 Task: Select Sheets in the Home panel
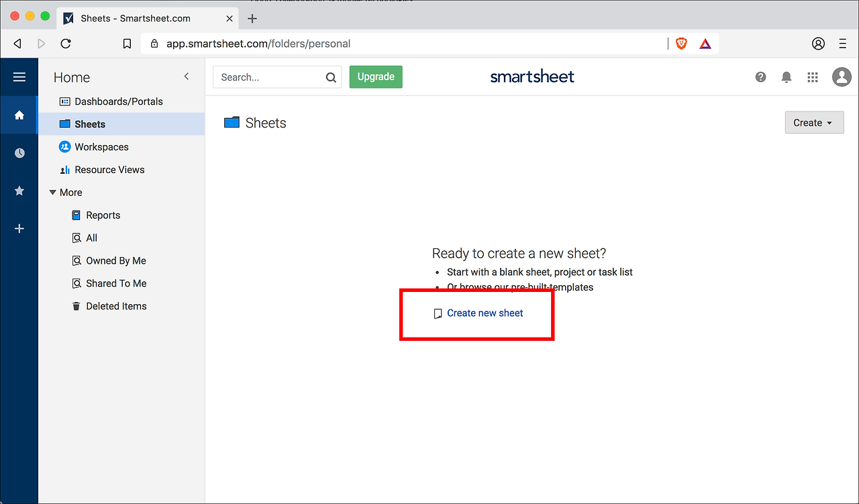[121, 124]
